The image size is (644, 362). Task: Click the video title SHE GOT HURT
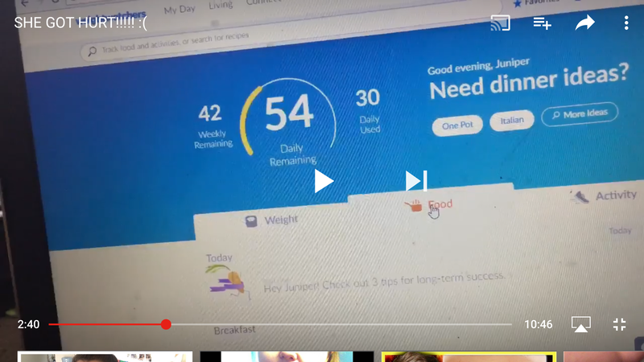[80, 23]
